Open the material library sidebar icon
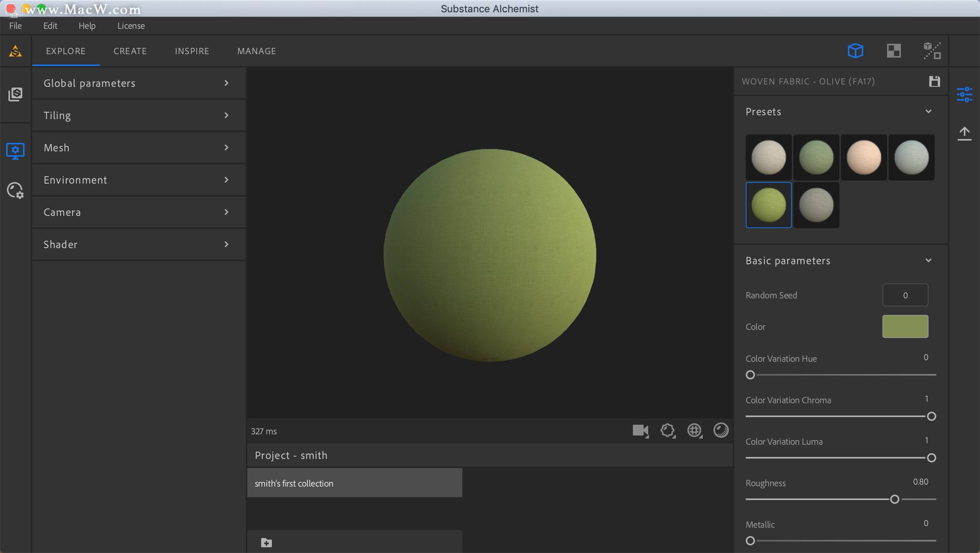The image size is (980, 553). 15,94
